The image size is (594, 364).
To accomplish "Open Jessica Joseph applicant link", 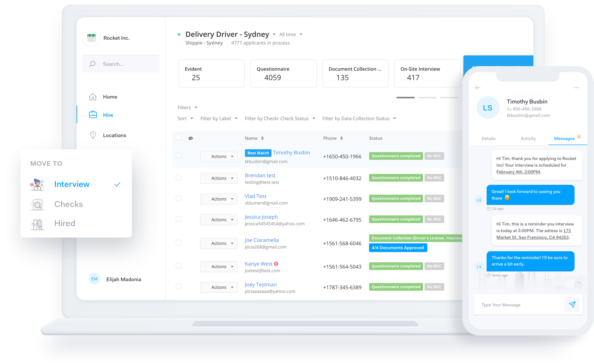I will [261, 217].
